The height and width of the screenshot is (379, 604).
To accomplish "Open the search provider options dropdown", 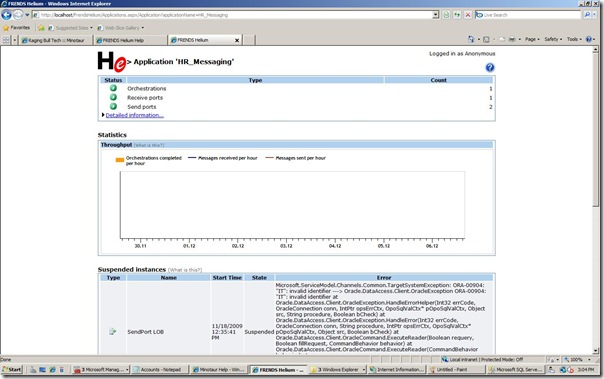I will click(x=595, y=15).
